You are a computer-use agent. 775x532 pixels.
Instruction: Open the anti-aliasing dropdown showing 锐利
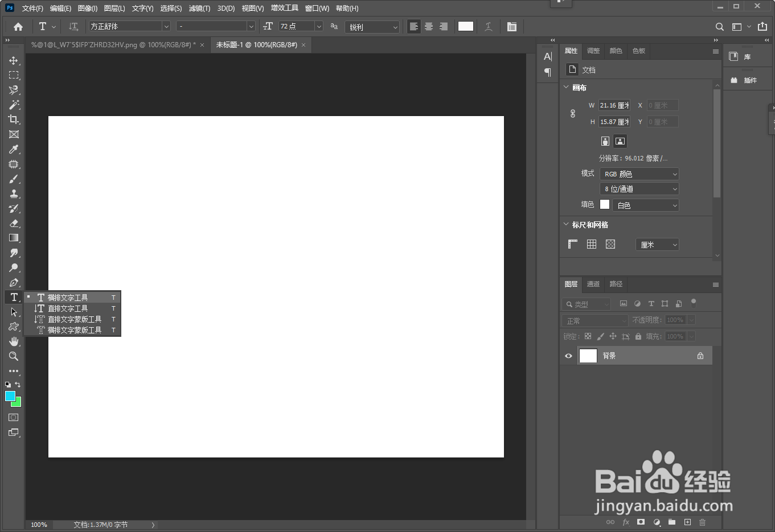click(x=372, y=26)
